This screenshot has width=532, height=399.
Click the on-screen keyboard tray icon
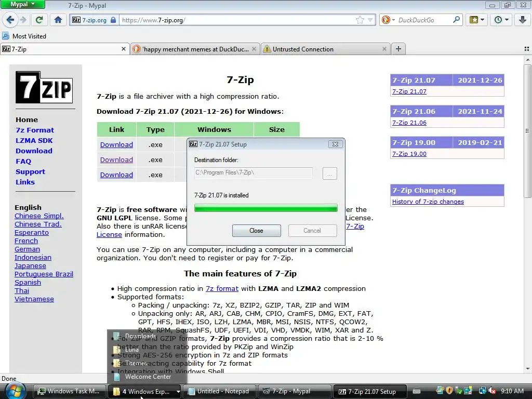[x=416, y=391]
